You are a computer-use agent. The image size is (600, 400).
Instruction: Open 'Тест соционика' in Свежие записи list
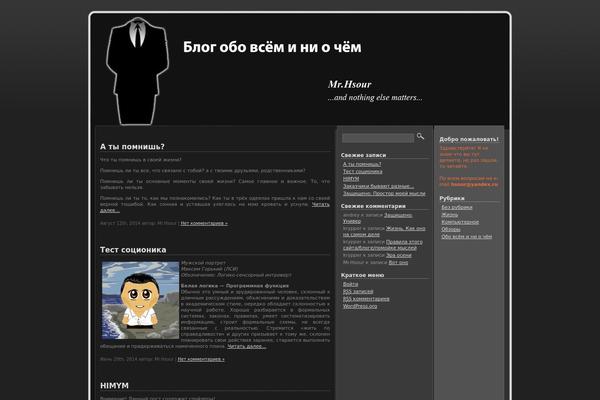click(362, 171)
